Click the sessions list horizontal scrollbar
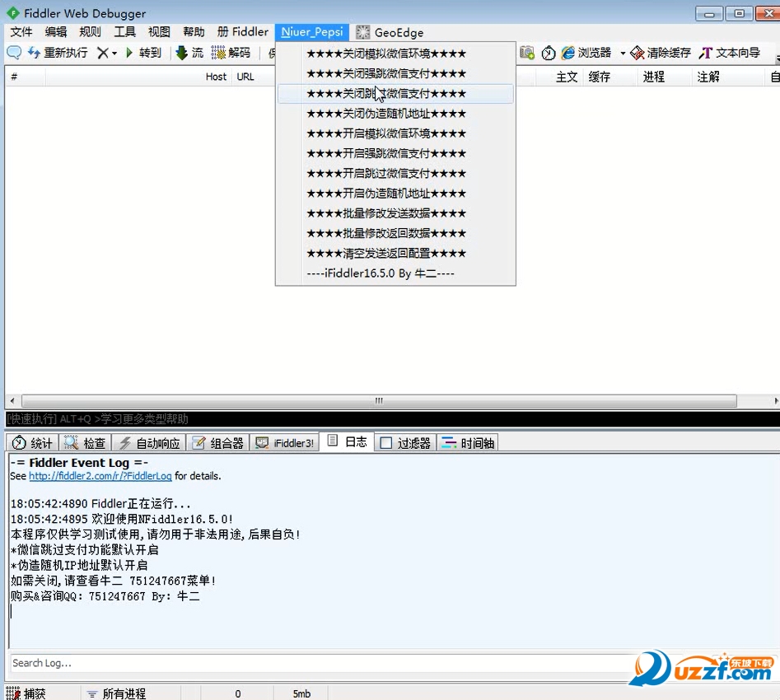Image resolution: width=780 pixels, height=700 pixels. point(379,401)
